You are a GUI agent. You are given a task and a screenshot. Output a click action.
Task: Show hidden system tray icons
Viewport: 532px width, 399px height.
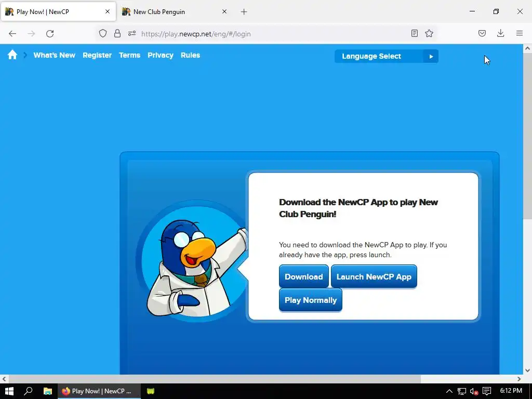[x=449, y=391]
